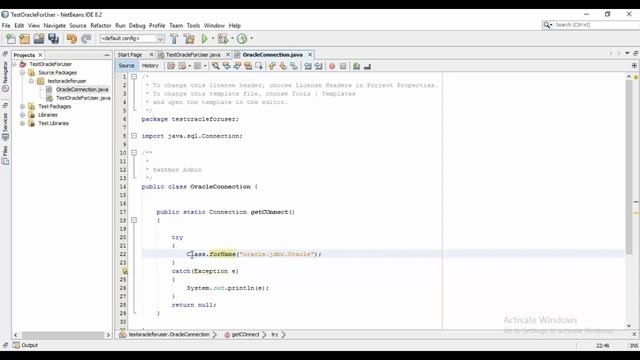Click the New Project toolbar icon
Viewport: 640px width, 360px height.
click(24, 39)
